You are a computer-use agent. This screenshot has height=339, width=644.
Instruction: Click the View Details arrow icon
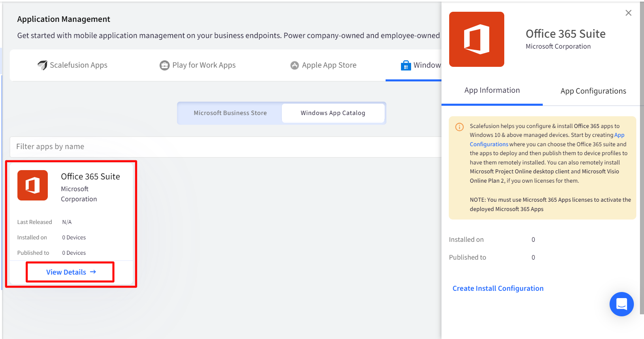click(93, 272)
